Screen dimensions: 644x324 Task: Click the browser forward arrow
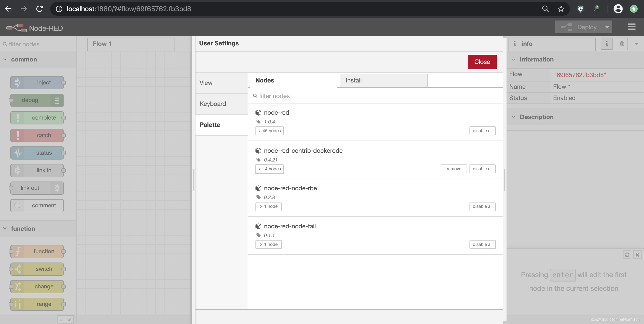click(x=24, y=9)
